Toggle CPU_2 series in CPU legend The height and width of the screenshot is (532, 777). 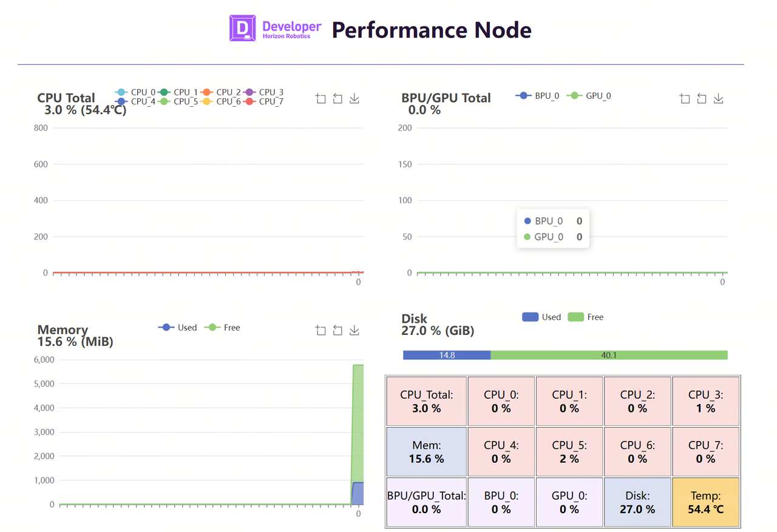[220, 92]
